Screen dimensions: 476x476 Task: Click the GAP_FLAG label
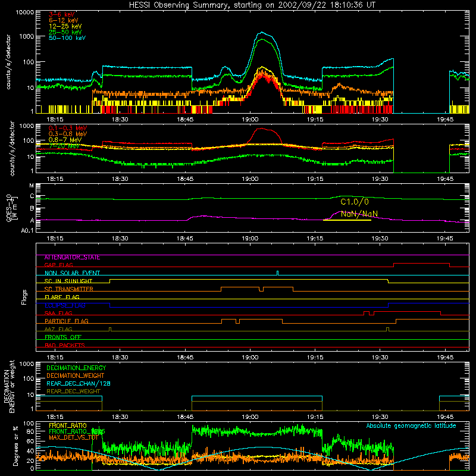coord(58,265)
